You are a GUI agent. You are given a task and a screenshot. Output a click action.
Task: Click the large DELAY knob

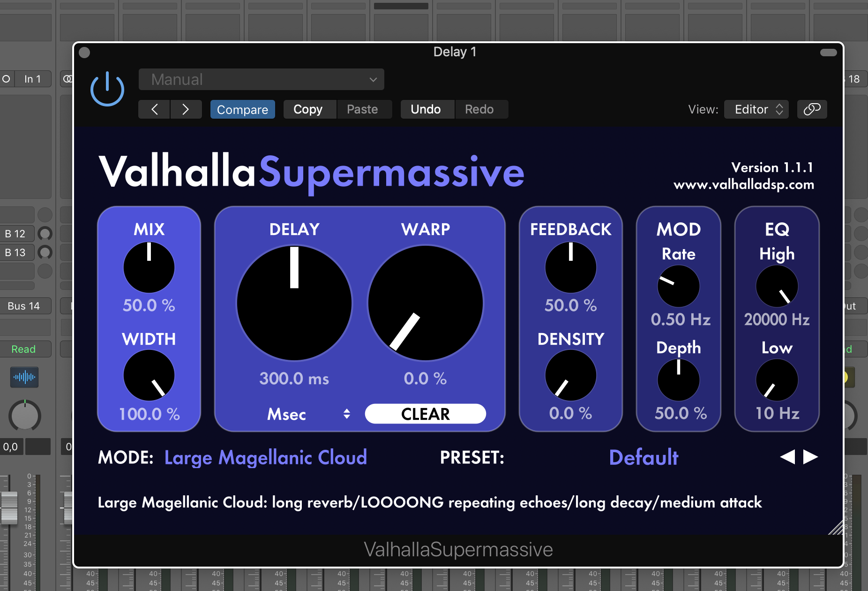pyautogui.click(x=294, y=303)
